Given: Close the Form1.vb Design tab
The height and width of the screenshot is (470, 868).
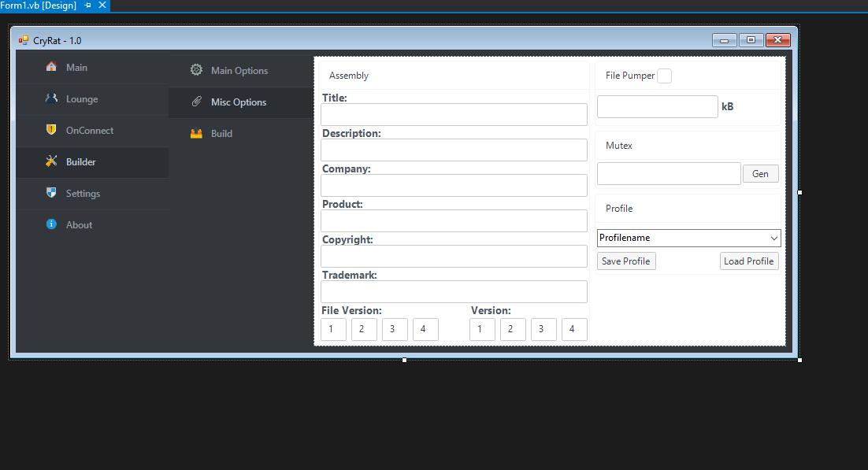Looking at the screenshot, I should point(102,5).
